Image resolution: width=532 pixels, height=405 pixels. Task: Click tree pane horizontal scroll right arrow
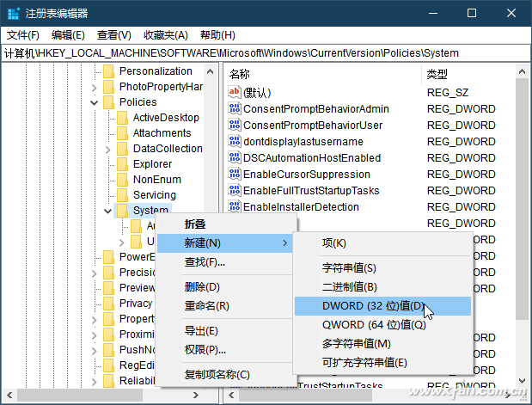pos(196,396)
